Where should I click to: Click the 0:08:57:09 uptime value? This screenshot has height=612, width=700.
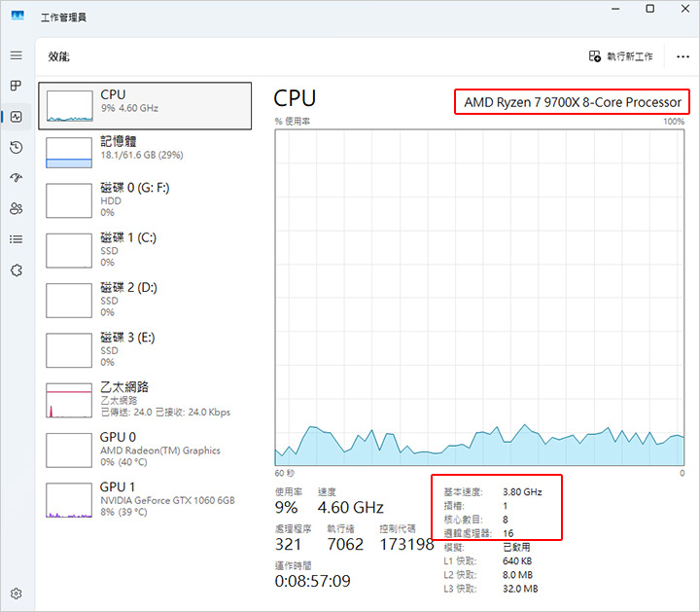click(312, 581)
